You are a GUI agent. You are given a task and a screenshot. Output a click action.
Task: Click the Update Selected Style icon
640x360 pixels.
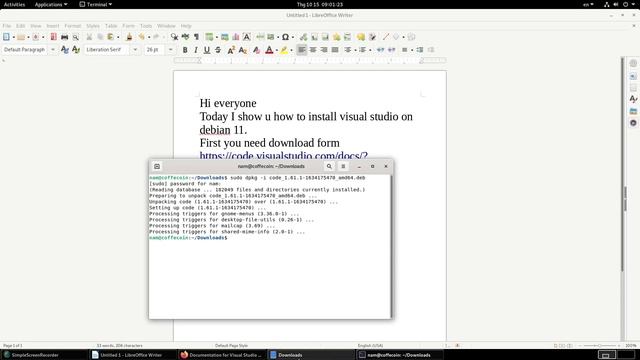(x=64, y=50)
